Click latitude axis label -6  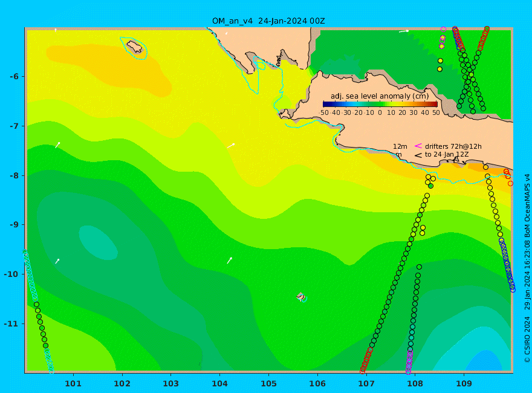[15, 76]
